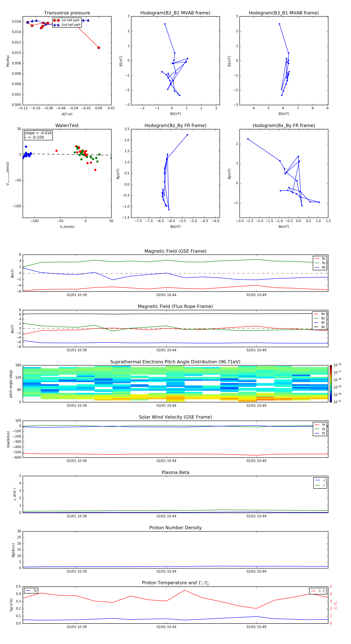The image size is (351, 644).
Task: Select the "Proton Number Density" title
Action: tap(175, 528)
